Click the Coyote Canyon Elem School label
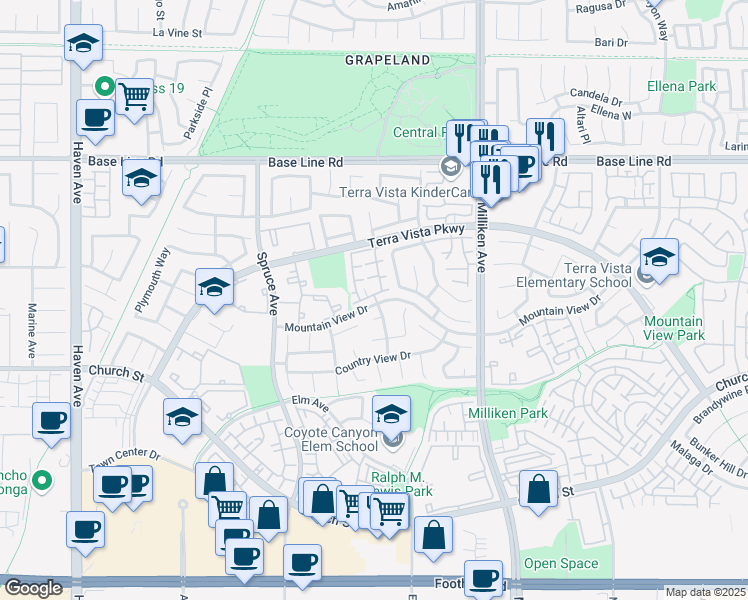The image size is (748, 600). (x=331, y=439)
